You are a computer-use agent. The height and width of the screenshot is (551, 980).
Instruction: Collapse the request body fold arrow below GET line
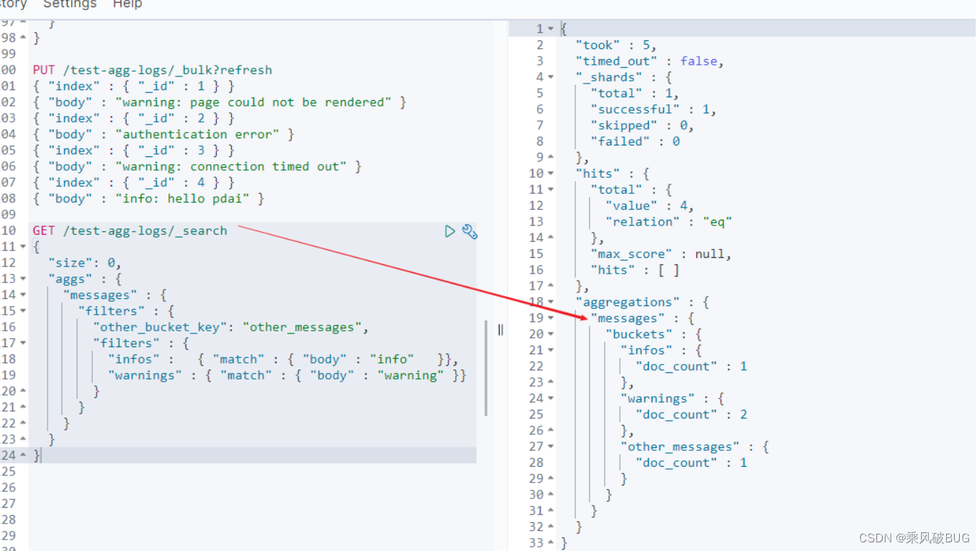pos(23,246)
